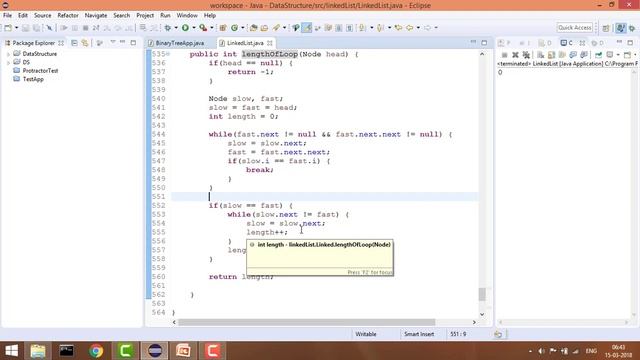Image resolution: width=640 pixels, height=360 pixels.
Task: Open the Package Explorer view menu triangle
Action: (x=113, y=42)
